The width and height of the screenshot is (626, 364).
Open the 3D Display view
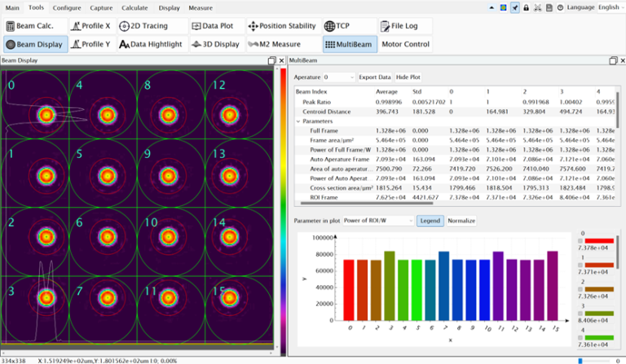216,44
